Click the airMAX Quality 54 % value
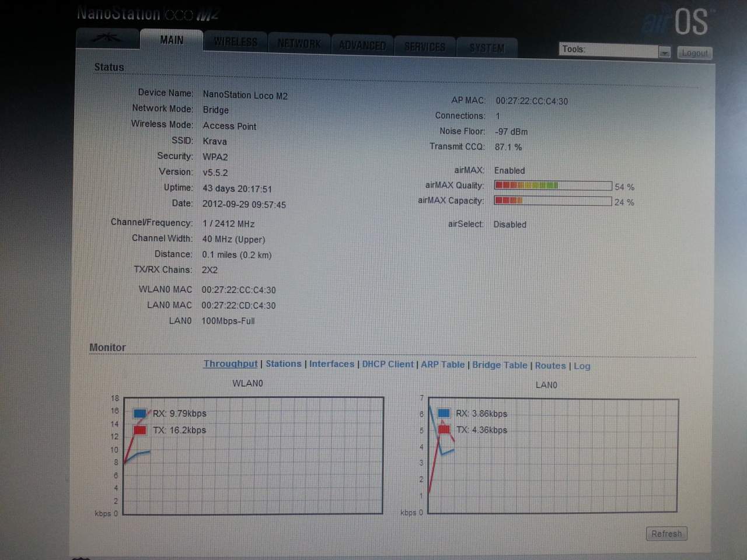The height and width of the screenshot is (560, 747). point(624,187)
